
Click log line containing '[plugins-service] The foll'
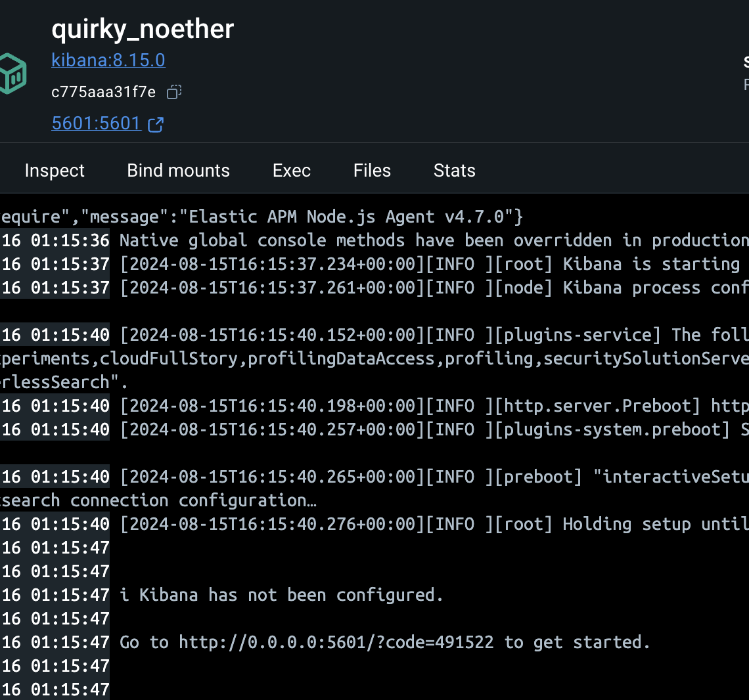click(x=434, y=335)
